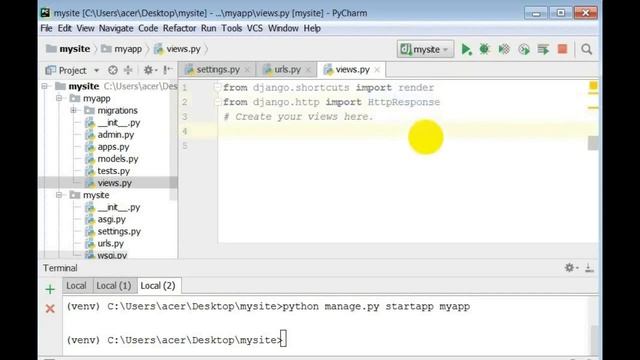Click mysite in the breadcrumb bar
Screen dimensions: 640x360
[68, 49]
